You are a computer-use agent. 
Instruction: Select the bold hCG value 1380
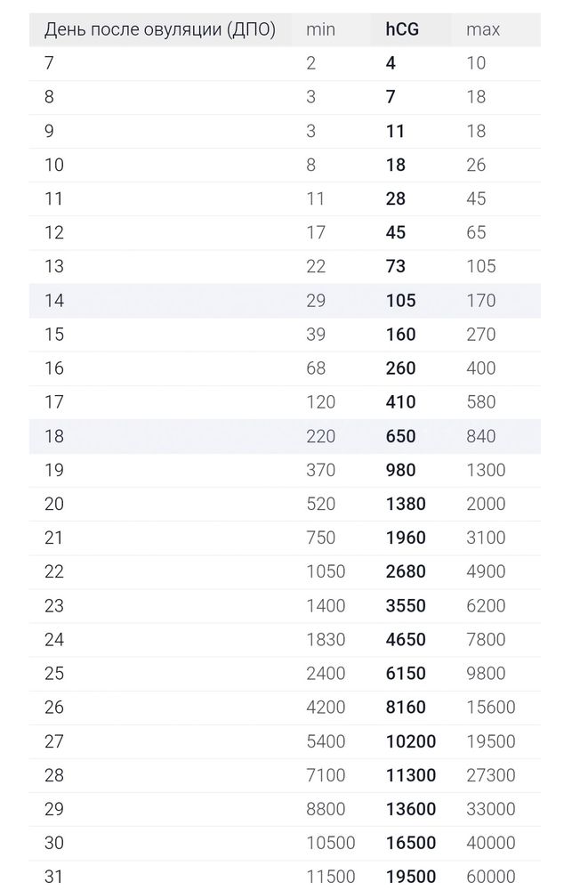pyautogui.click(x=406, y=504)
